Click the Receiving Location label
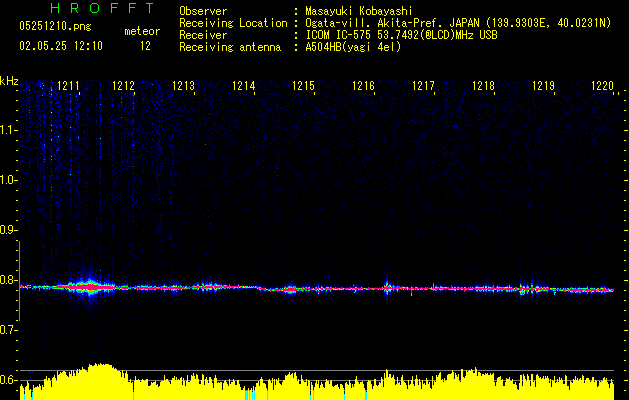Screen dimensions: 629x400 (x=233, y=23)
